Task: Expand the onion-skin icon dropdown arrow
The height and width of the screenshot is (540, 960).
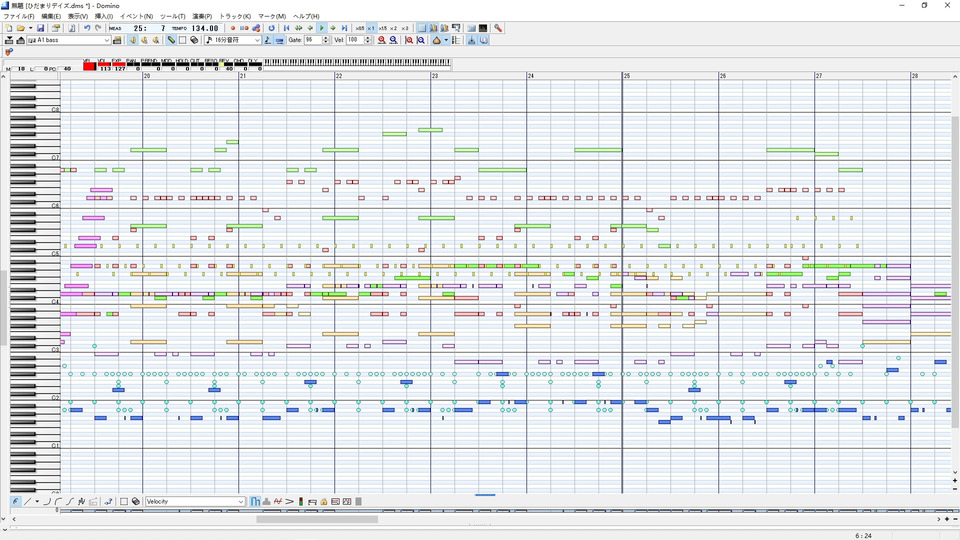Action: pos(446,40)
